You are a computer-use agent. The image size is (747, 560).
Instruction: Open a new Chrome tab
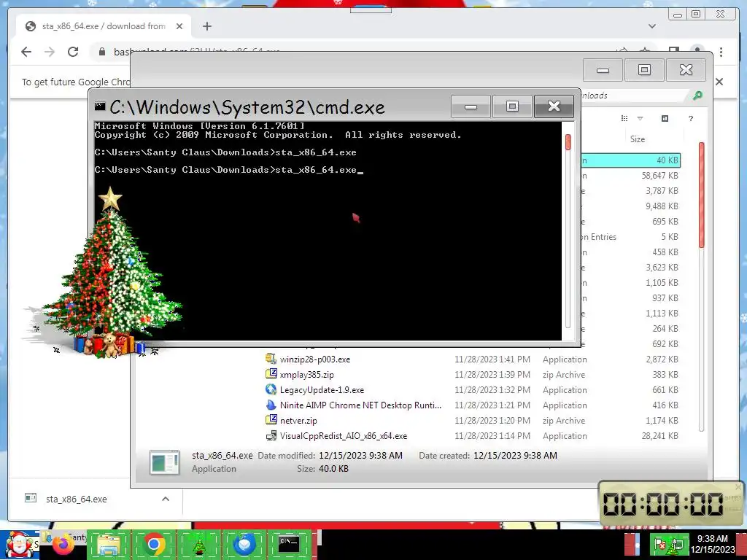pos(206,26)
